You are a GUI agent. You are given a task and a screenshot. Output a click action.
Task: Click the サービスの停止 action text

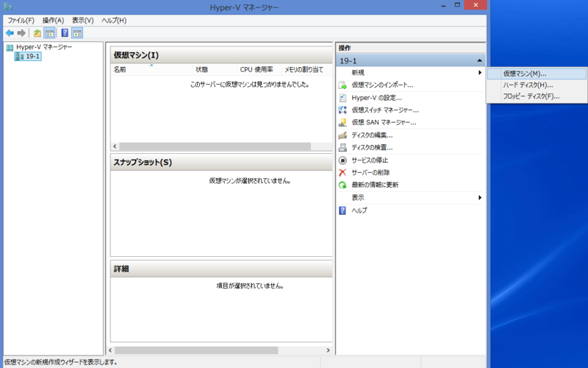click(x=370, y=160)
